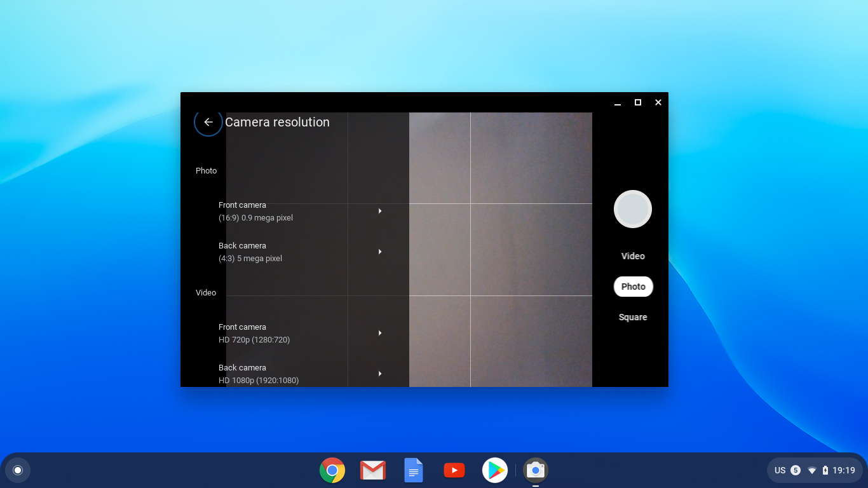Take a photo with the shutter button
This screenshot has width=868, height=488.
[633, 209]
